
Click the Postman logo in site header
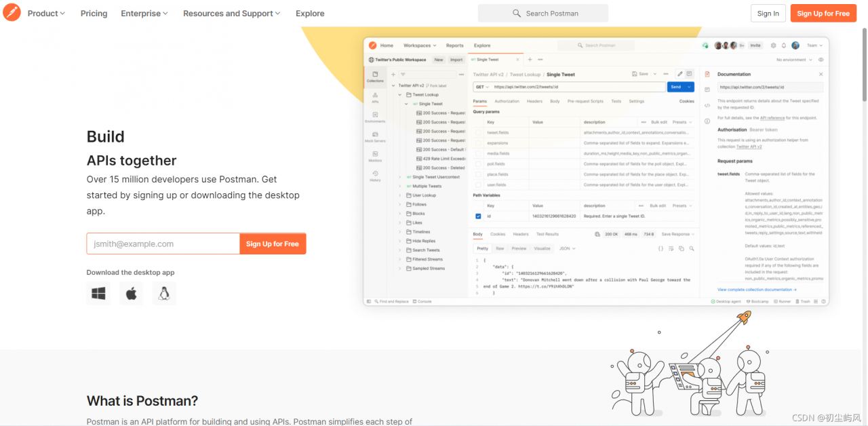pyautogui.click(x=12, y=13)
